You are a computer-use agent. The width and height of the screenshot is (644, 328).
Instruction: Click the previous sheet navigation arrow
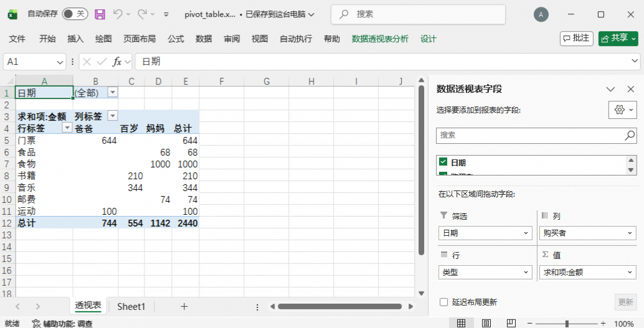(x=17, y=307)
